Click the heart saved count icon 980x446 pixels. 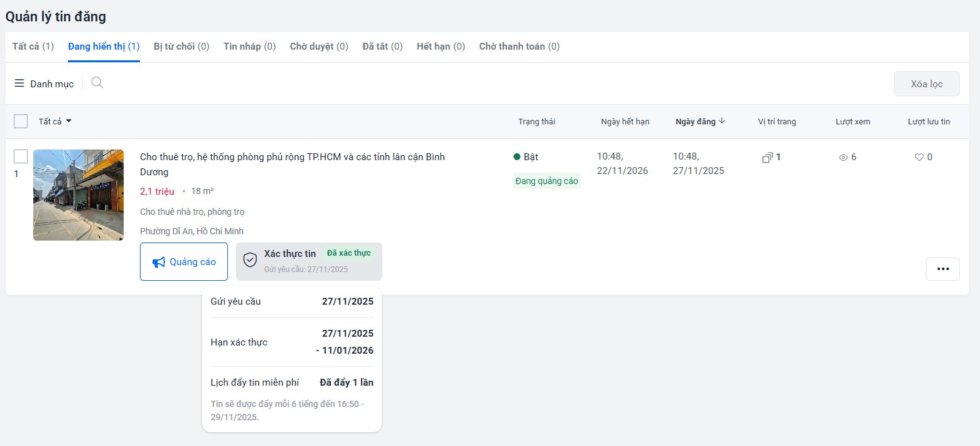[919, 158]
